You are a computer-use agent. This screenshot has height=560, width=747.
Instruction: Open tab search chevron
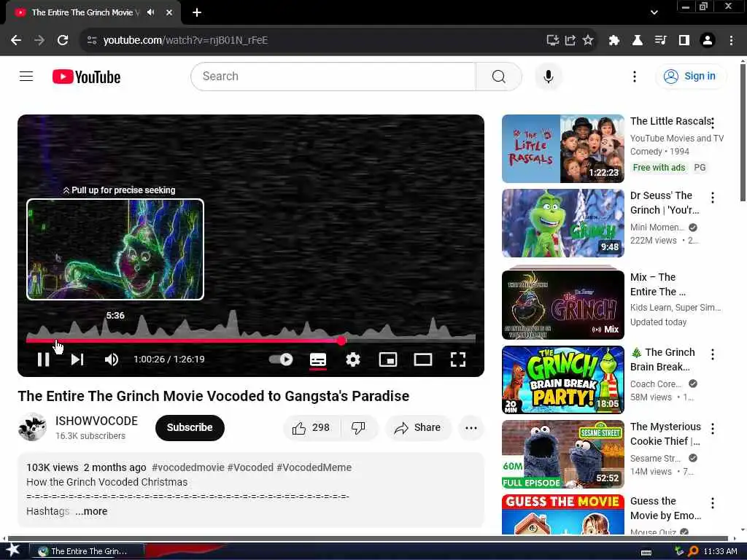(654, 12)
